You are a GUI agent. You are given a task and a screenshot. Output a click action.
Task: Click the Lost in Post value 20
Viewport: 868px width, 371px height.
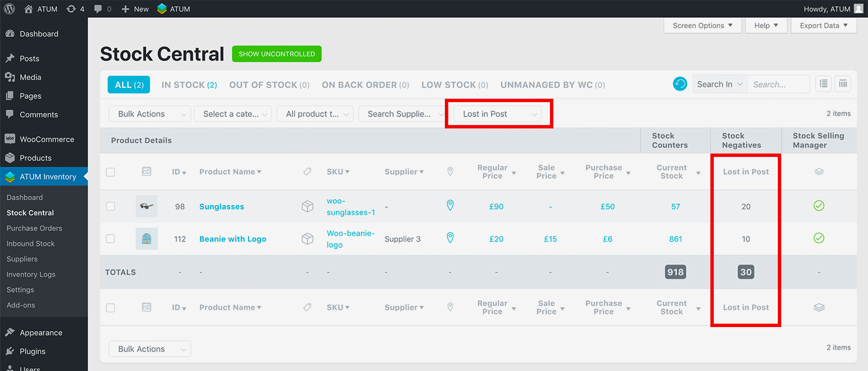(746, 207)
